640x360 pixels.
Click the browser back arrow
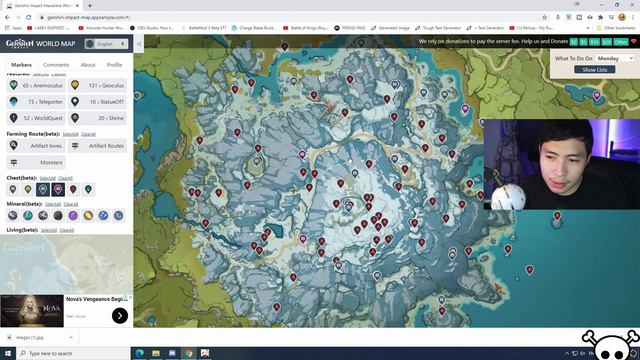(x=7, y=18)
